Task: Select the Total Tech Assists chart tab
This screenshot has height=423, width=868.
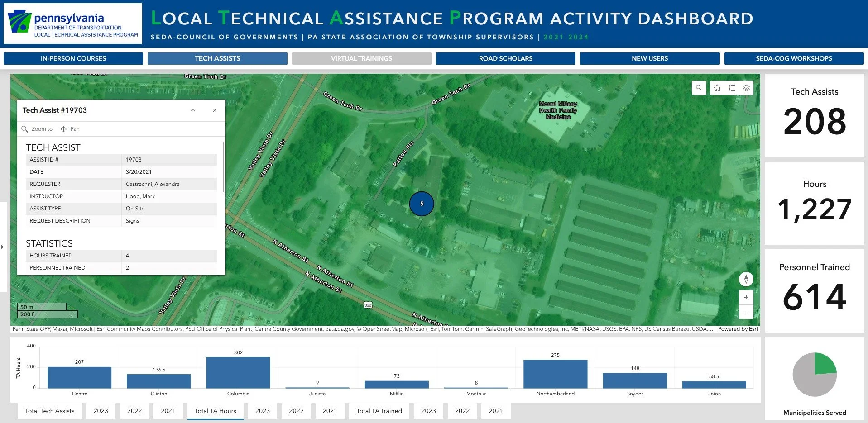Action: tap(50, 411)
